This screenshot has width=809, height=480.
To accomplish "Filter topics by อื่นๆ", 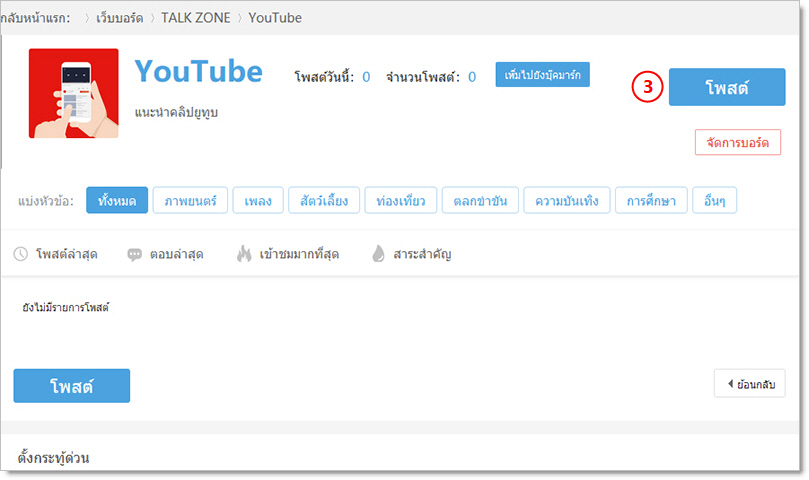I will click(715, 200).
